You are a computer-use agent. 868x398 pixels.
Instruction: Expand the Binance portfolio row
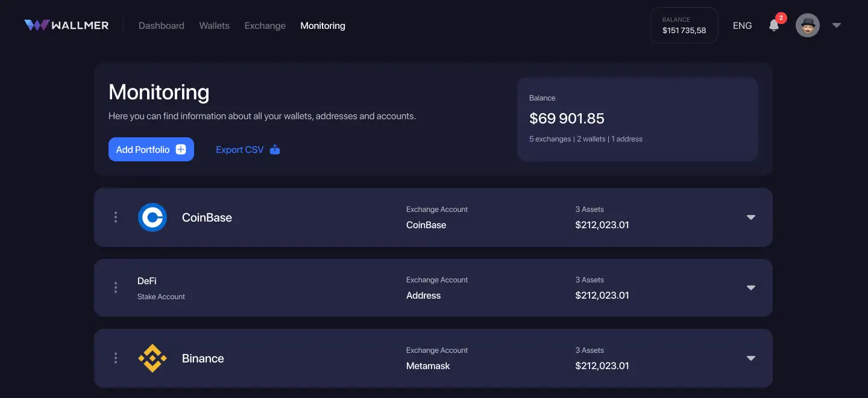pyautogui.click(x=750, y=358)
